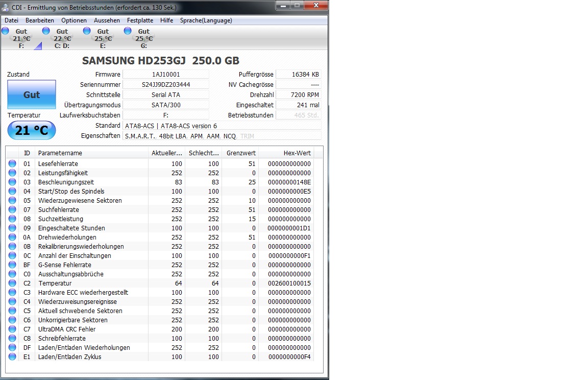This screenshot has width=588, height=380.
Task: Click the status icon of Unkorrigierbare Sektoren
Action: point(12,320)
